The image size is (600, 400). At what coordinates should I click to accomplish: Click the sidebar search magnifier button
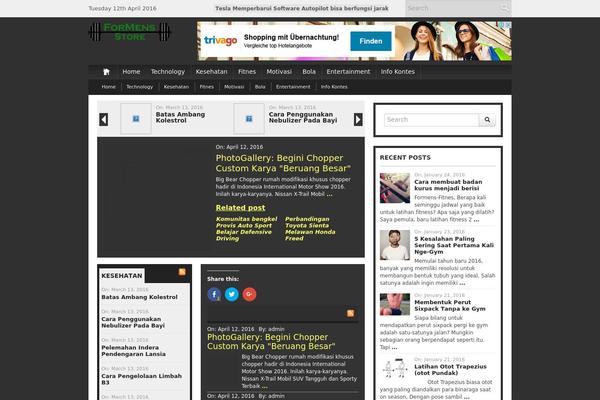coord(487,120)
